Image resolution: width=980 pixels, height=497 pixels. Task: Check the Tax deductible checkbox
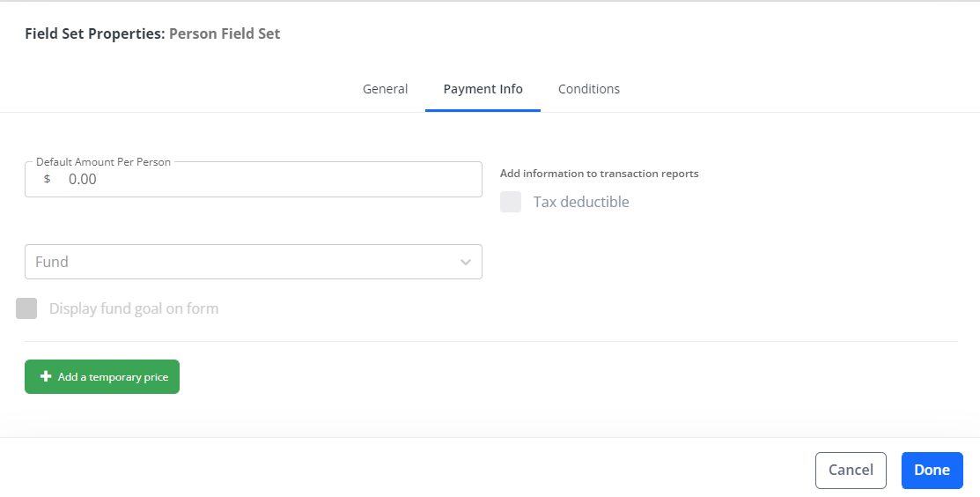(x=511, y=202)
